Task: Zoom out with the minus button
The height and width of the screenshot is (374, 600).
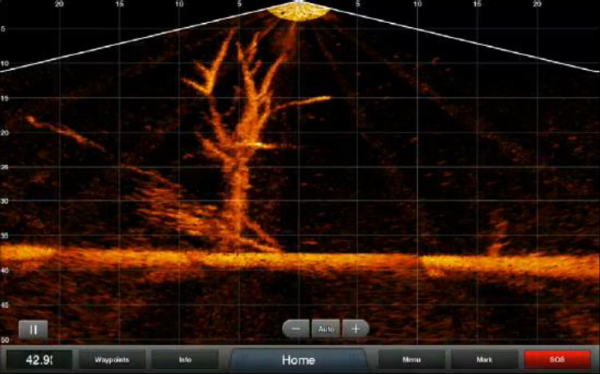Action: click(x=296, y=328)
